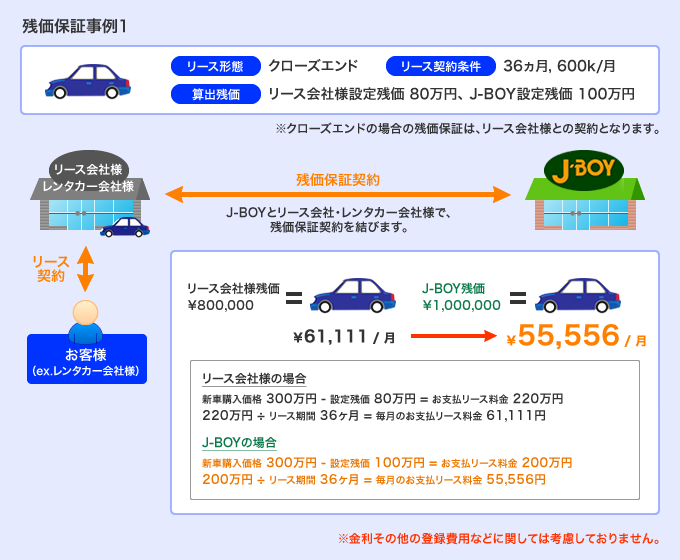The image size is (680, 560).
Task: Click the equals sign after J-BOY残価
Action: coord(518,298)
